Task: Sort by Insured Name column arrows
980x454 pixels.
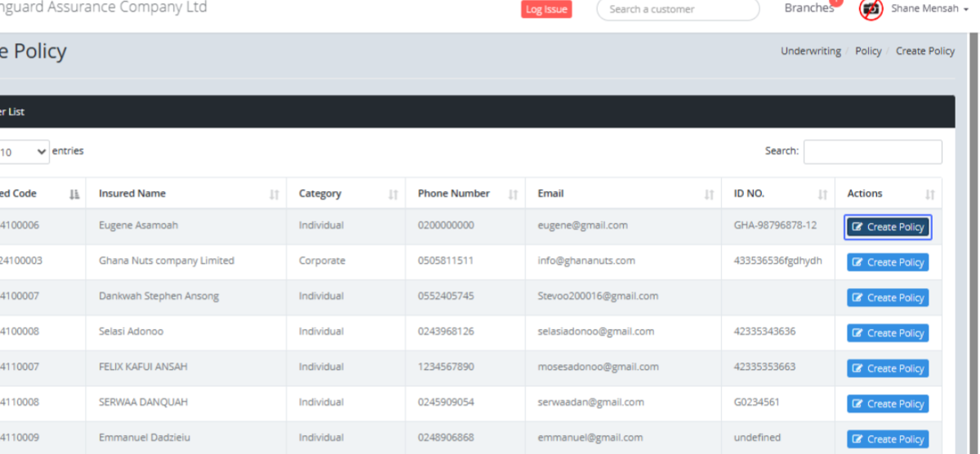Action: [x=274, y=194]
